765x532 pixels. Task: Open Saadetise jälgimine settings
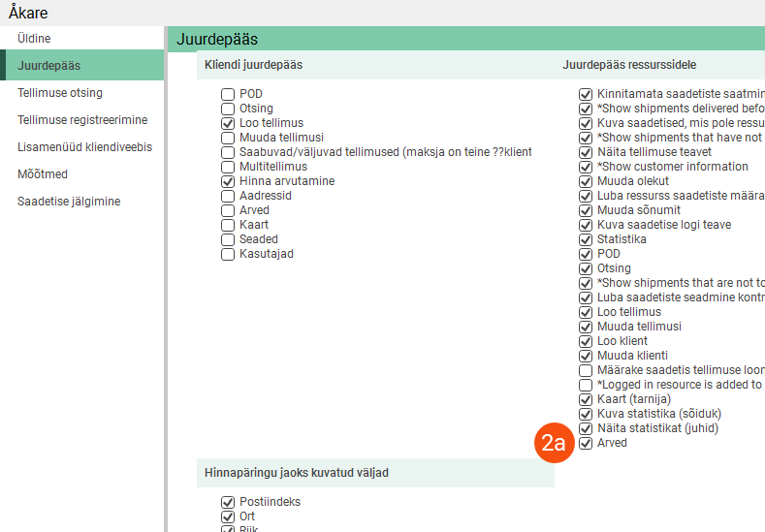pos(68,202)
